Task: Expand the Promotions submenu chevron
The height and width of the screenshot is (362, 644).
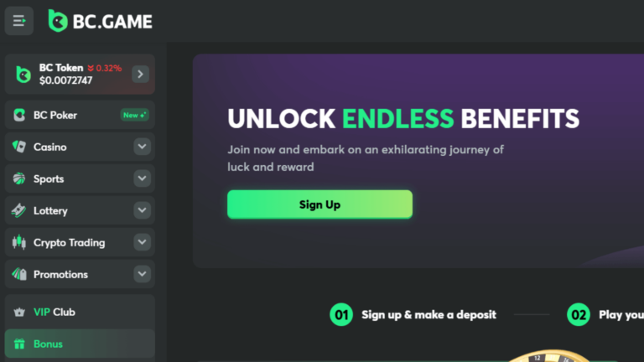Action: tap(142, 274)
